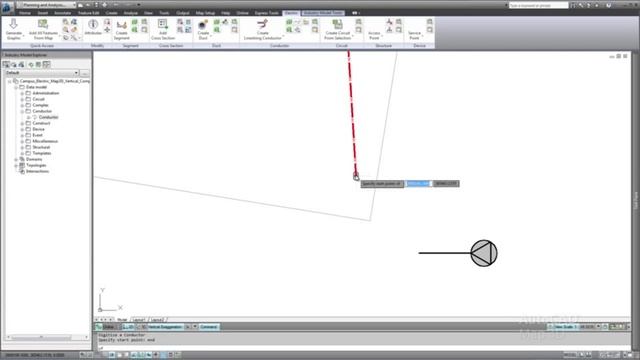Expand the Circuit folder node
This screenshot has width=640, height=360.
pos(22,99)
